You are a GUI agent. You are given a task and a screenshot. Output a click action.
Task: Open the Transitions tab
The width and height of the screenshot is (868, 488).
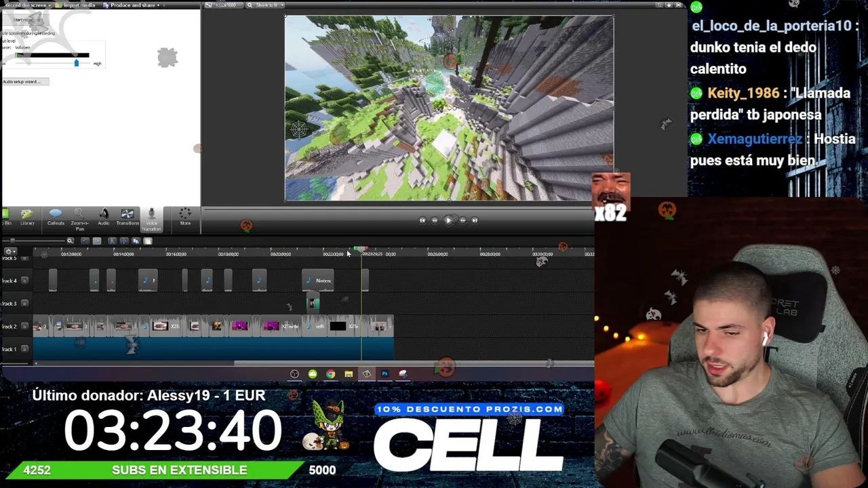pyautogui.click(x=127, y=217)
